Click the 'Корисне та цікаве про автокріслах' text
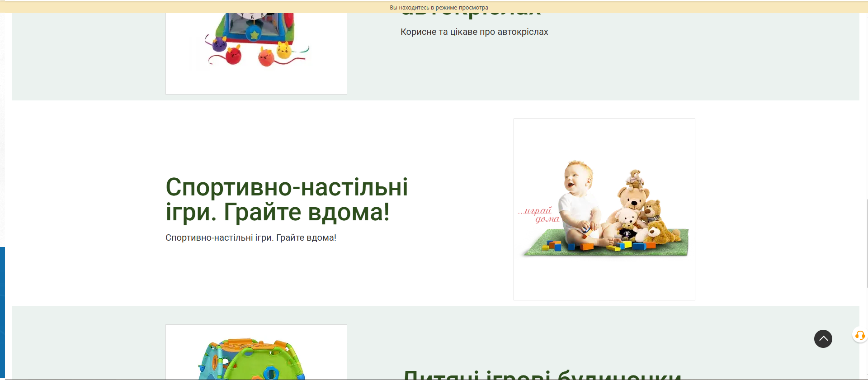The height and width of the screenshot is (380, 868). (474, 32)
